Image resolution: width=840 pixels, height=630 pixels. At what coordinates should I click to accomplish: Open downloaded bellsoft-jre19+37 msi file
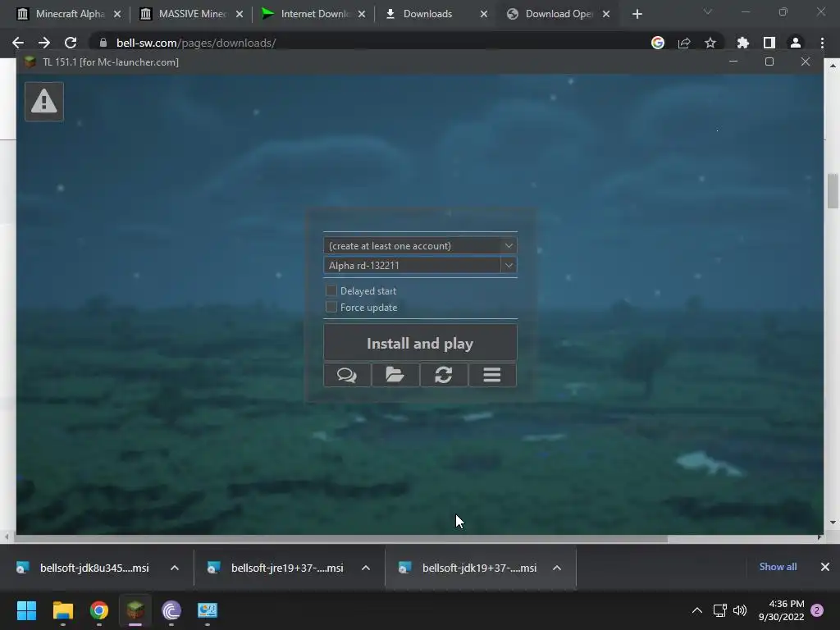coord(276,568)
